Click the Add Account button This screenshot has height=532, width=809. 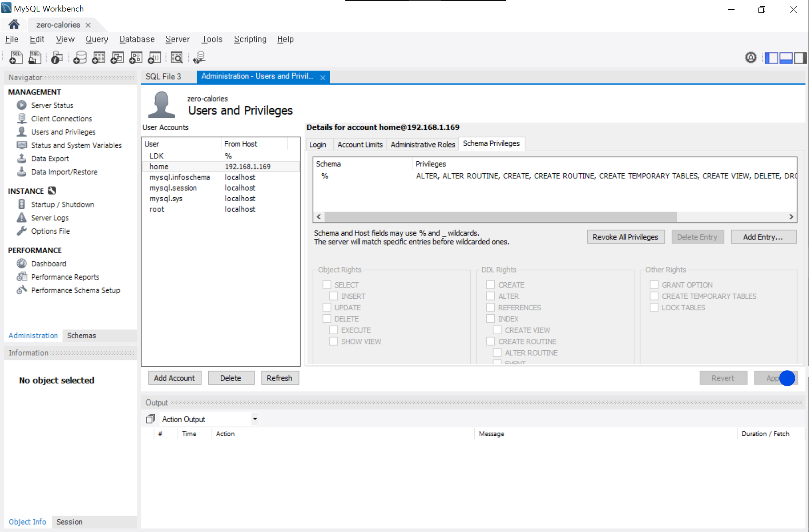[174, 378]
